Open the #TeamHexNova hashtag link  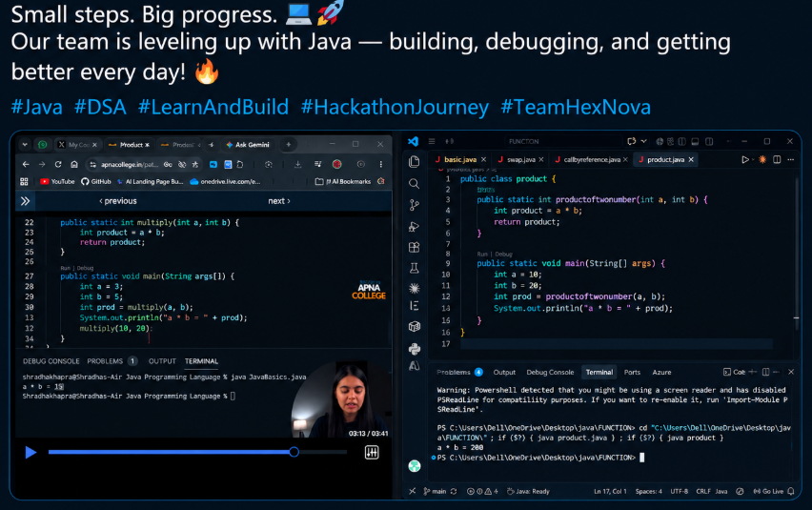coord(576,107)
